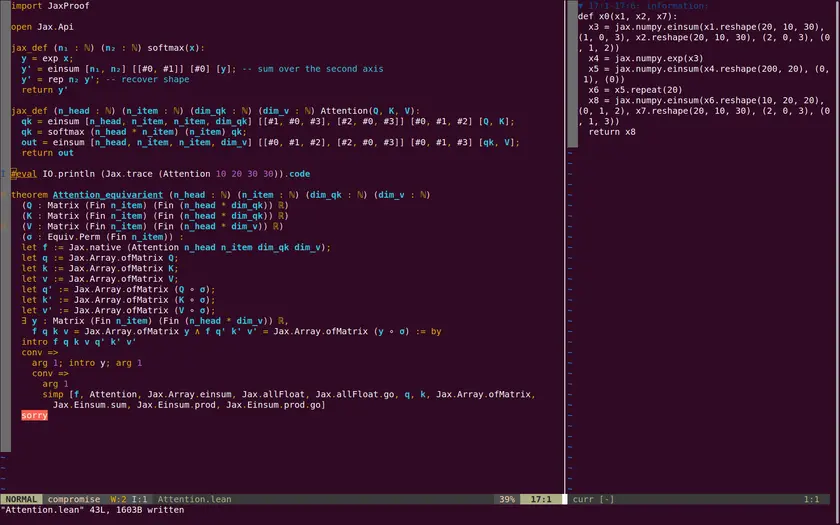840x525 pixels.
Task: Select the curr [-] info buffer statusline
Action: [x=593, y=499]
